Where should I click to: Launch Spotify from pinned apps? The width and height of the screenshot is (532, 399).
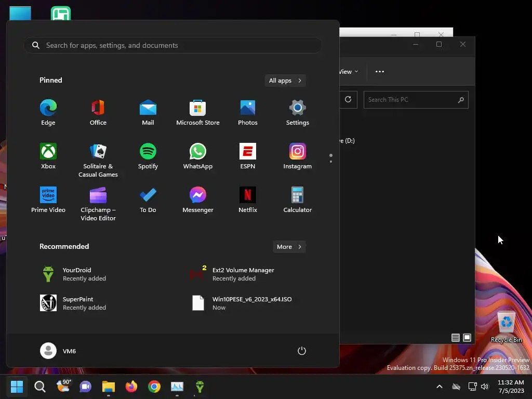coord(148,156)
